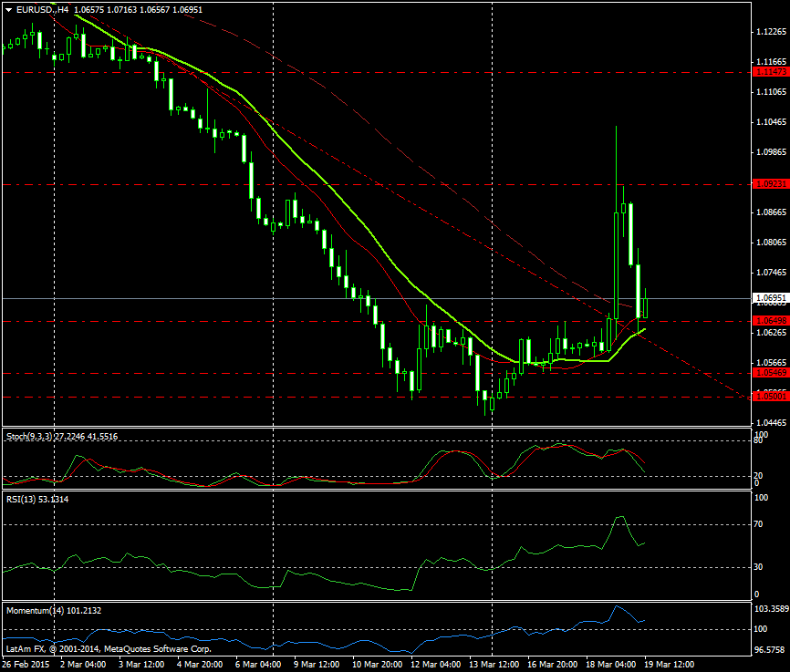Image resolution: width=790 pixels, height=672 pixels.
Task: Click the RSI 70 level scale value
Action: point(759,525)
